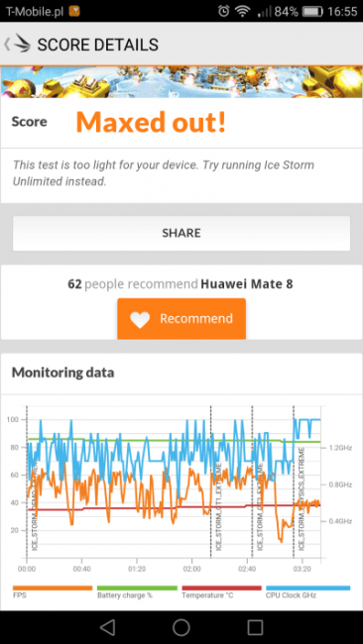The width and height of the screenshot is (363, 644).
Task: Select the Battery charge green legend swatch
Action: click(137, 589)
